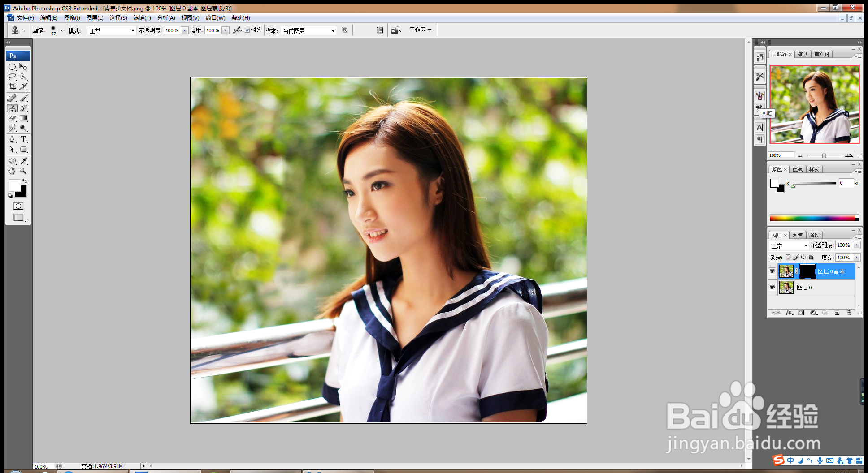Hide the 图层 0 副本 layer
Viewport: 868px width, 473px height.
(772, 271)
